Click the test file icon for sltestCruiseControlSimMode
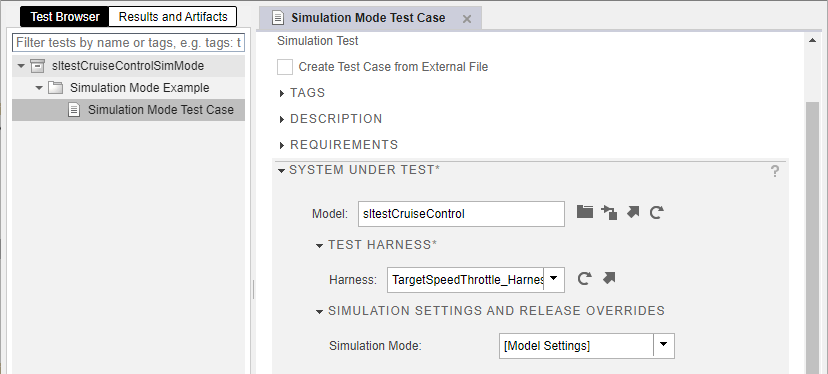Viewport: 828px width, 374px height. coord(37,66)
